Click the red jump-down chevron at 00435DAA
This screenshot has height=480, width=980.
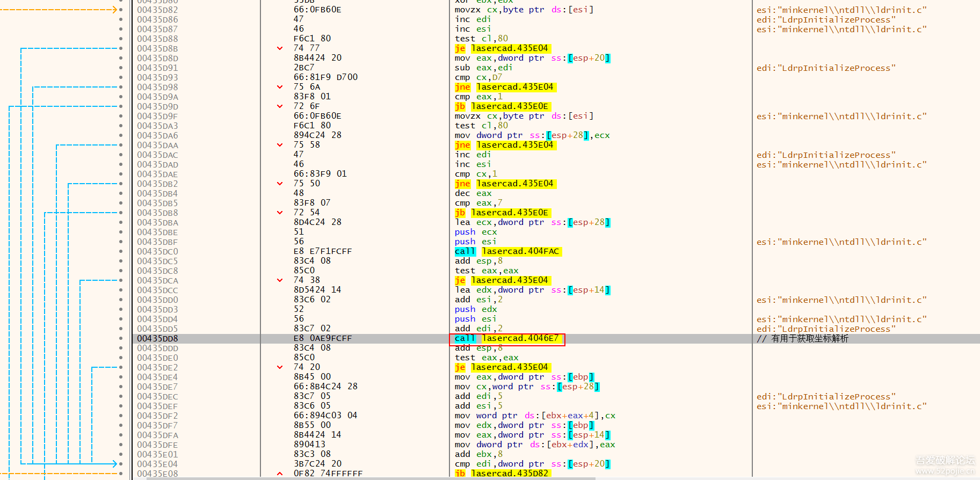click(x=280, y=145)
